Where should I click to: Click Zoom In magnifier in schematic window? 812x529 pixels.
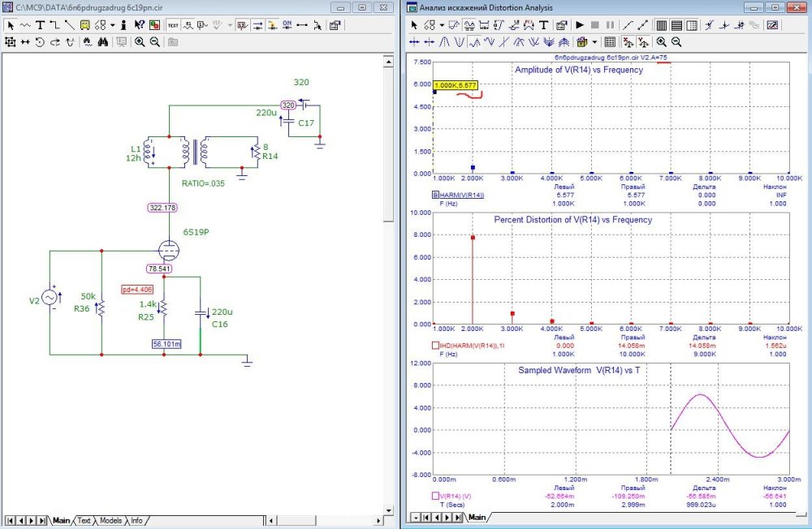click(140, 41)
